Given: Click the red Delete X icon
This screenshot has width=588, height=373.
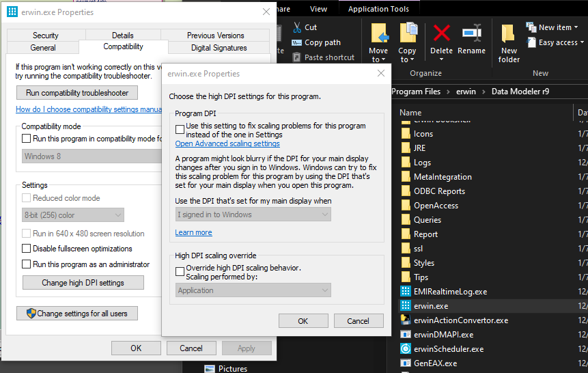Looking at the screenshot, I should point(442,33).
